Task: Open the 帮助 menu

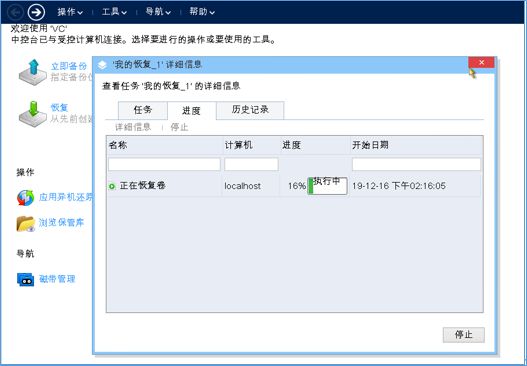Action: (x=202, y=12)
